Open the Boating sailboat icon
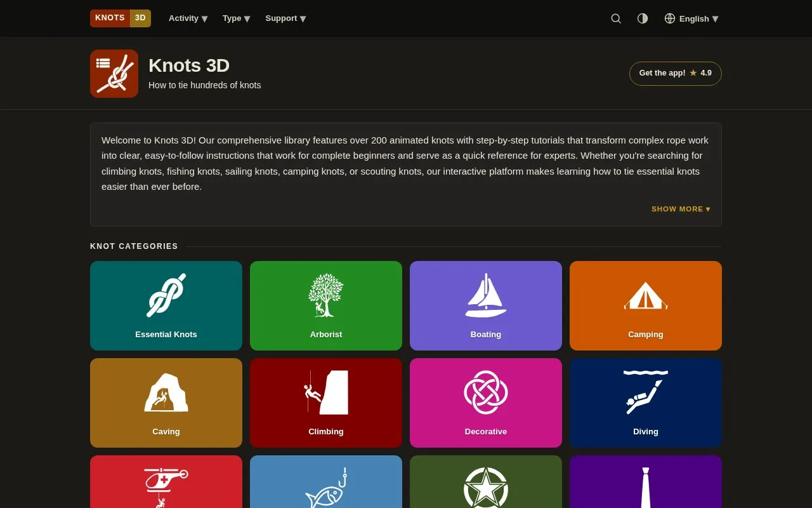Viewport: 812px width, 508px height. (x=486, y=295)
